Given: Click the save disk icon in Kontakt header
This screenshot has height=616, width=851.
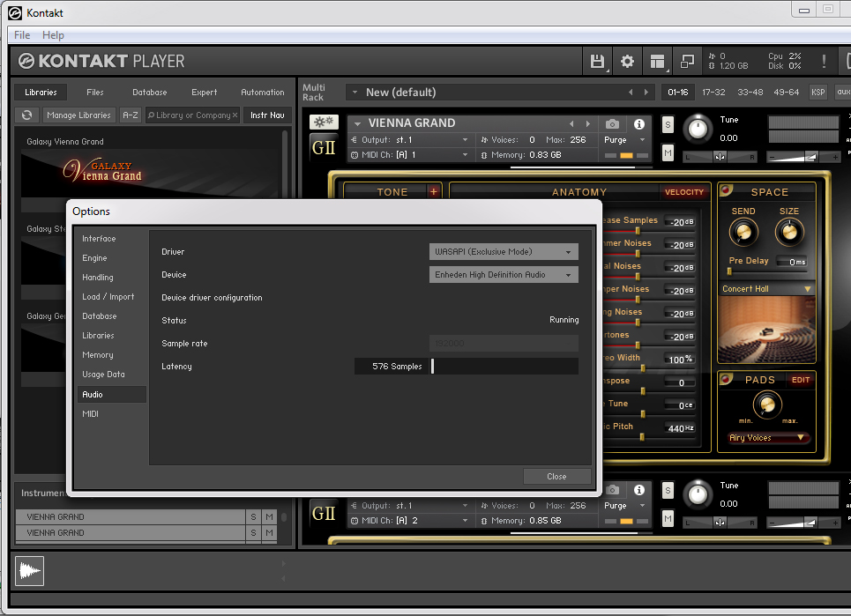Looking at the screenshot, I should point(597,62).
